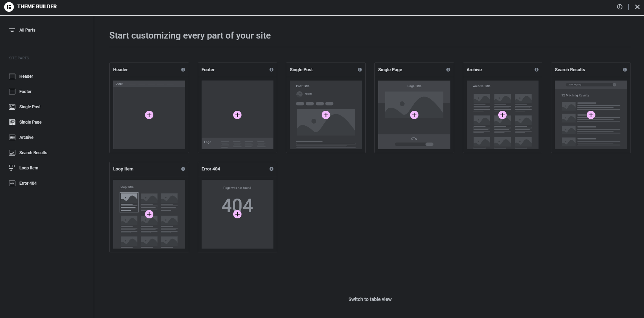This screenshot has width=644, height=318.
Task: Select All Parts in the sidebar
Action: (27, 30)
